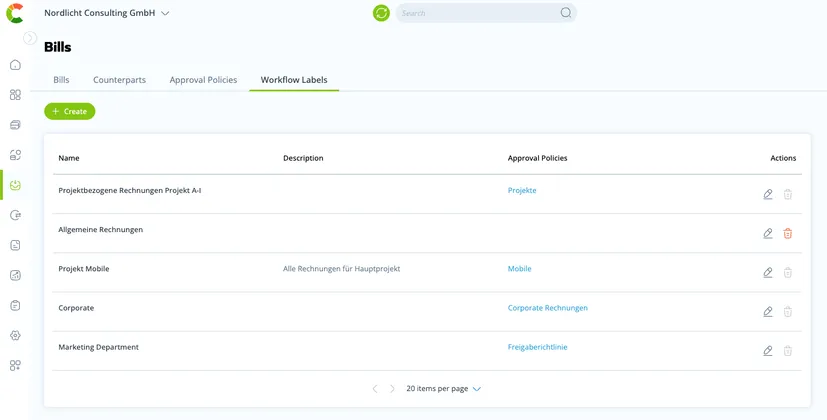Screen dimensions: 827x420
Task: Switch to the Bills tab
Action: tap(61, 80)
